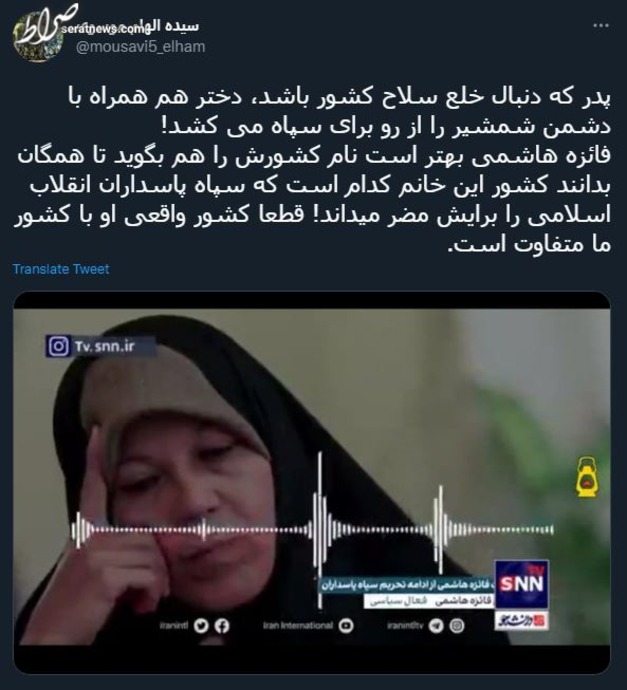The height and width of the screenshot is (690, 627).
Task: Click the Facebook icon below the video
Action: [222, 625]
